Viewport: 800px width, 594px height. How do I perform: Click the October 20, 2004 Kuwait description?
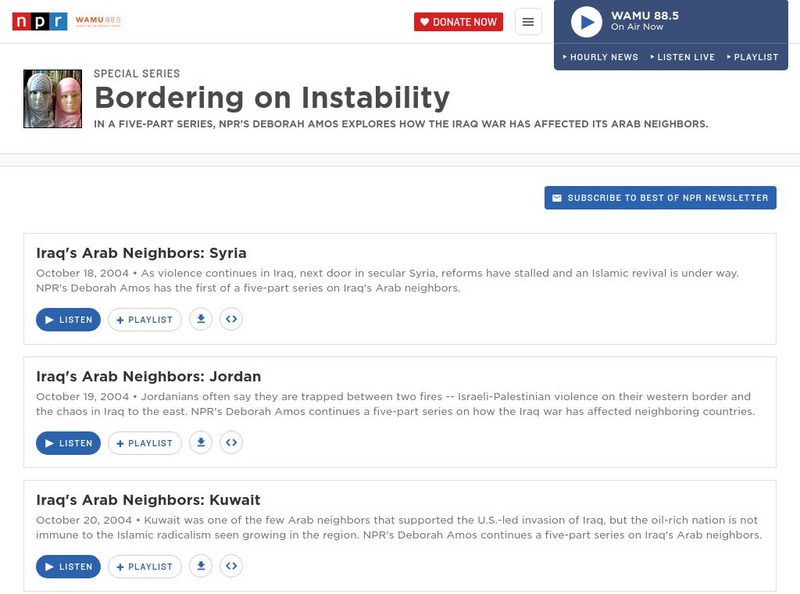point(399,528)
